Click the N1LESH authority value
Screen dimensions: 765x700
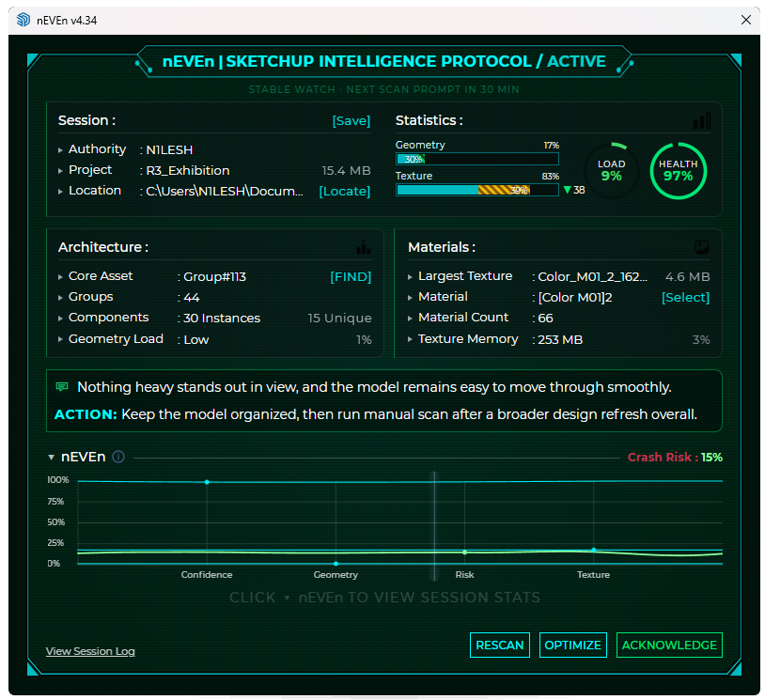click(169, 149)
